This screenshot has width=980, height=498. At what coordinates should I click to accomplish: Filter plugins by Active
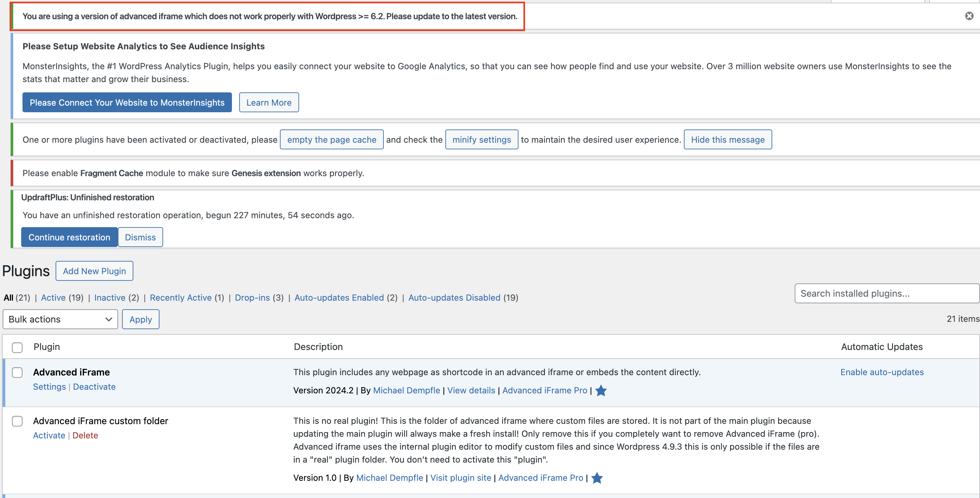click(x=53, y=298)
